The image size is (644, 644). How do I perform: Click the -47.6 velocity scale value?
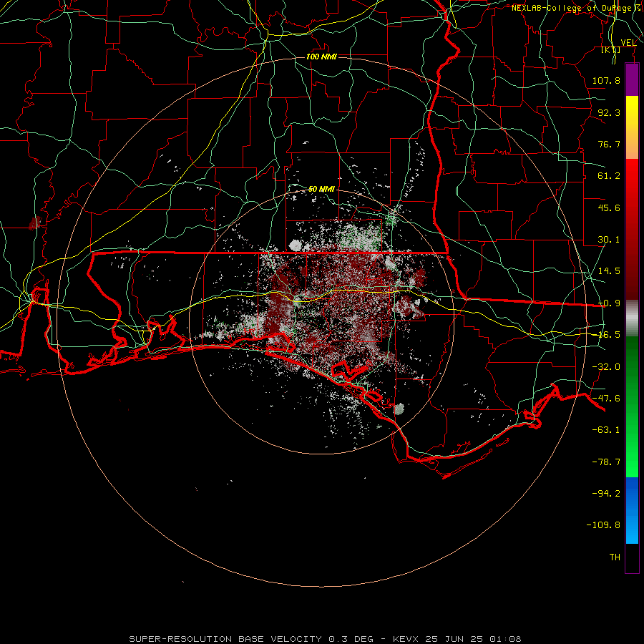[606, 399]
